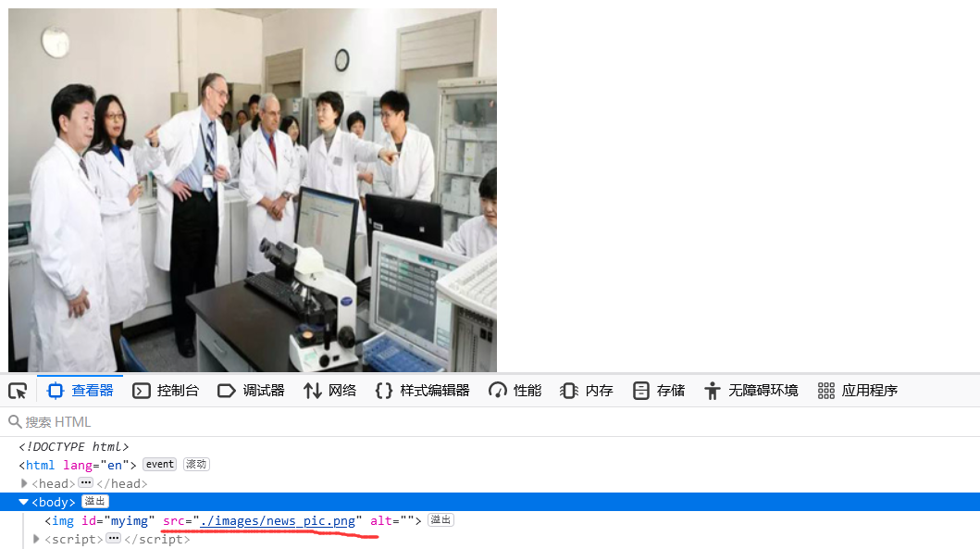The image size is (980, 549).
Task: Click the 溢出 badge on img
Action: pos(440,520)
